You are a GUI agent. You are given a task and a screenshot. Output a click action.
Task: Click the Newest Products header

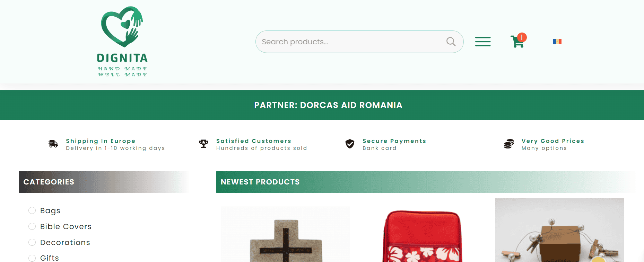click(x=260, y=182)
